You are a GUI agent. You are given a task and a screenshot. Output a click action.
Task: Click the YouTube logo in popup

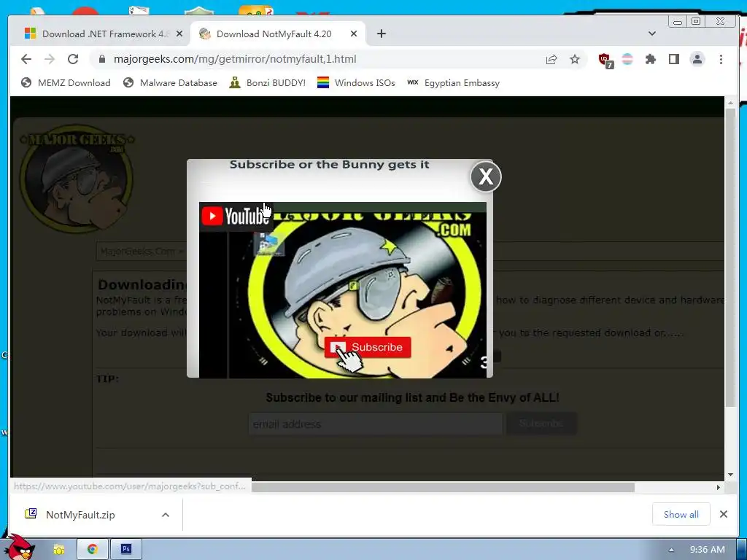(x=236, y=216)
